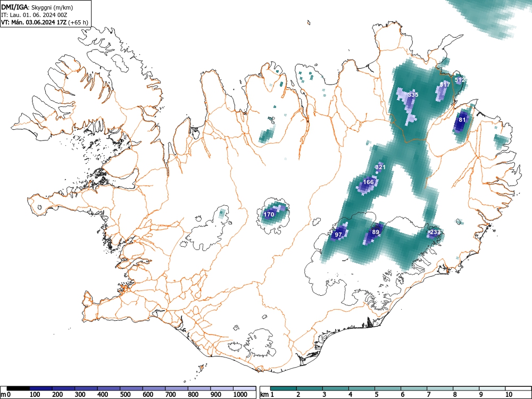Click the visibility value 321 on the map

(380, 167)
